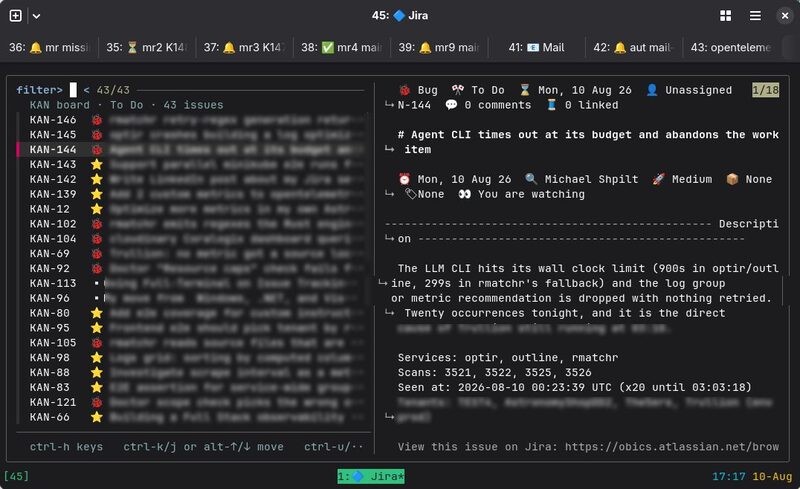Click the star icon on KAN-66
Screen dimensions: 800x489
click(x=96, y=417)
